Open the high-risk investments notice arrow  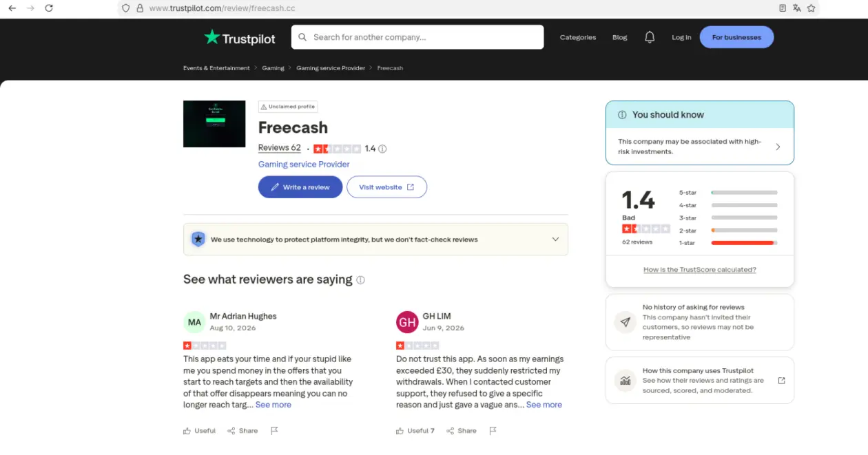[778, 147]
